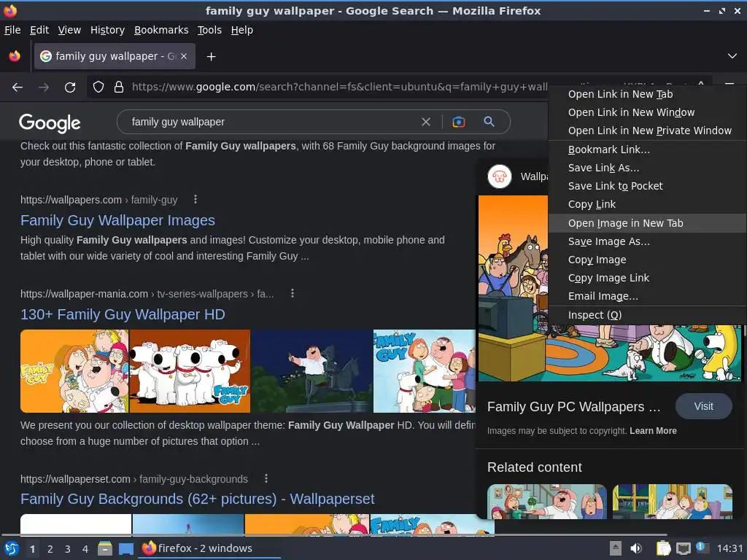Click the volume speaker tray icon
This screenshot has width=747, height=560.
tap(635, 548)
